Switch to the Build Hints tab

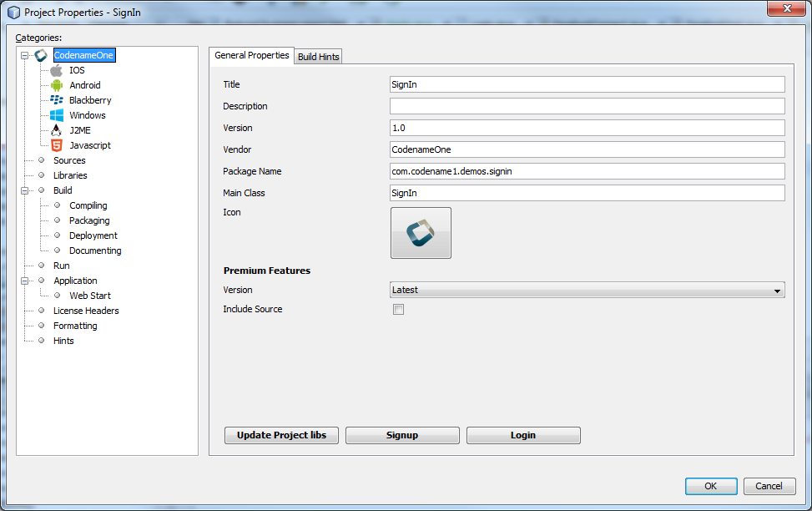pyautogui.click(x=318, y=57)
